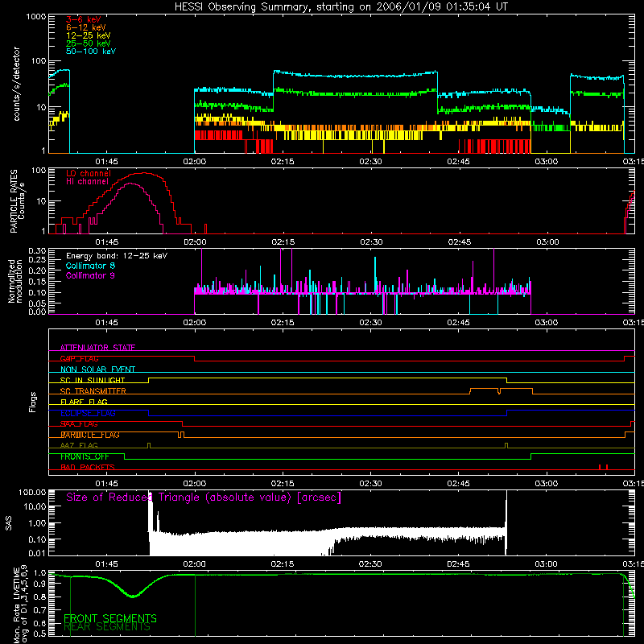Click the GAP_FLAG label
The height and width of the screenshot is (644, 644).
[79, 358]
